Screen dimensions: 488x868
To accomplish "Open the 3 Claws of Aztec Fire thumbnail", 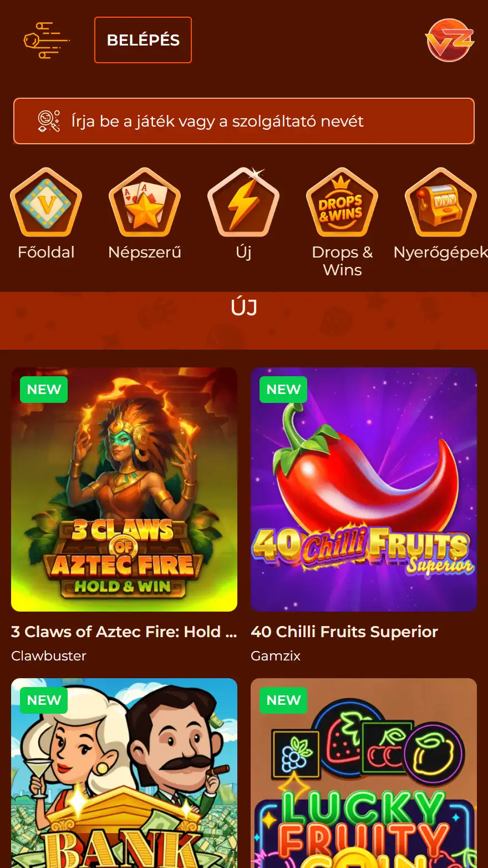I will (x=124, y=489).
